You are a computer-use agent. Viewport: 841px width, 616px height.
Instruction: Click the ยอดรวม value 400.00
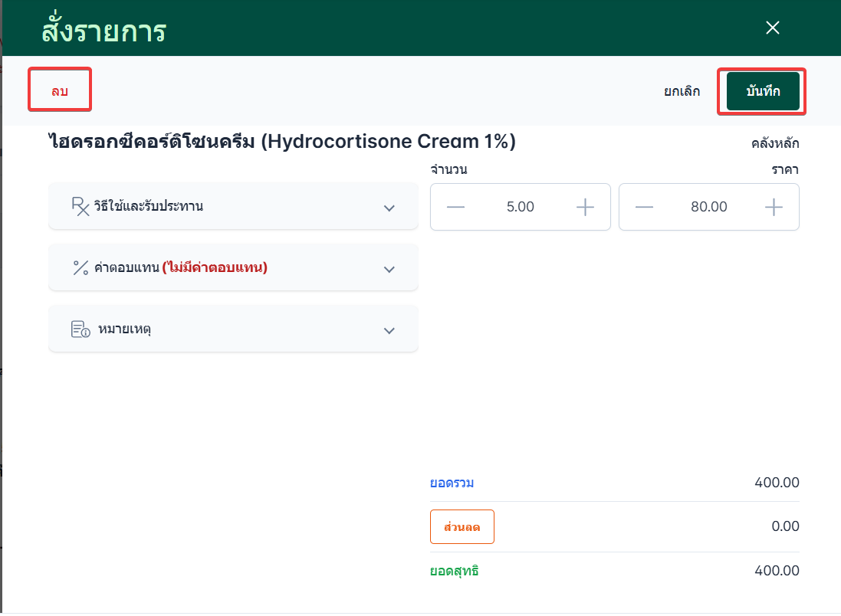tap(777, 483)
